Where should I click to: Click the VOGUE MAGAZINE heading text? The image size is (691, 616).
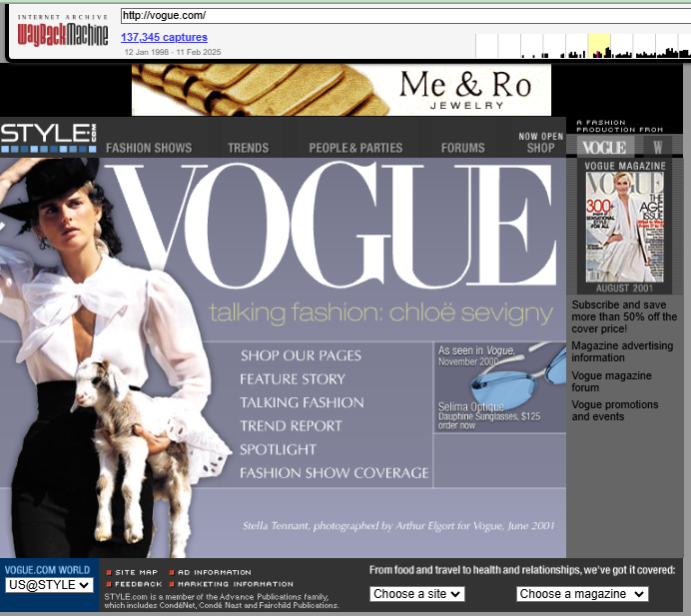pos(625,166)
